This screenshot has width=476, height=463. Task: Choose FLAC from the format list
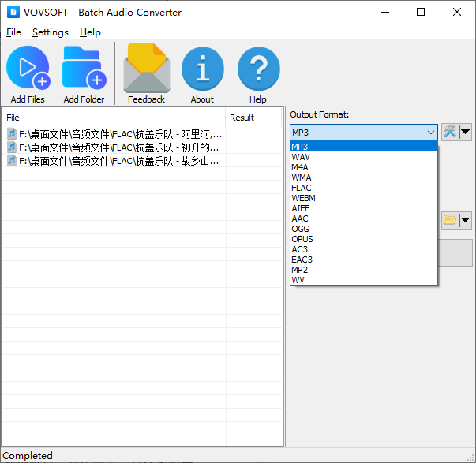[x=302, y=188]
